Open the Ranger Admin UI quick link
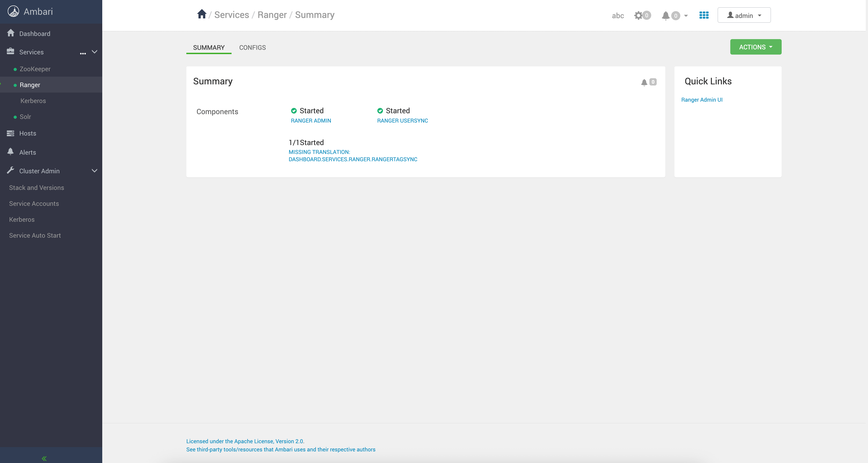The width and height of the screenshot is (868, 463). point(701,100)
